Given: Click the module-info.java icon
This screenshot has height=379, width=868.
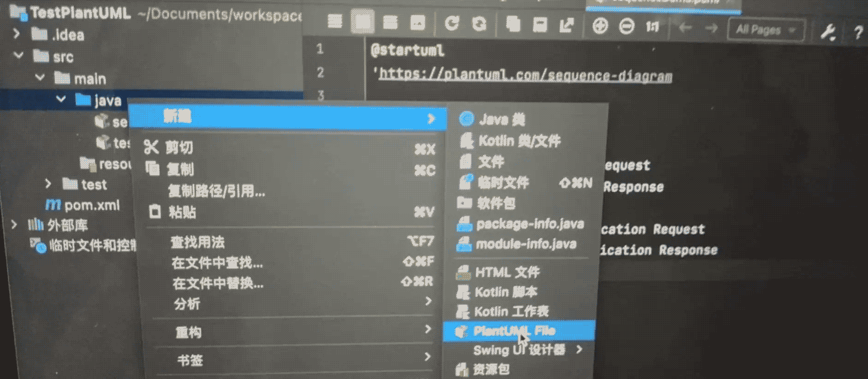Looking at the screenshot, I should (464, 244).
